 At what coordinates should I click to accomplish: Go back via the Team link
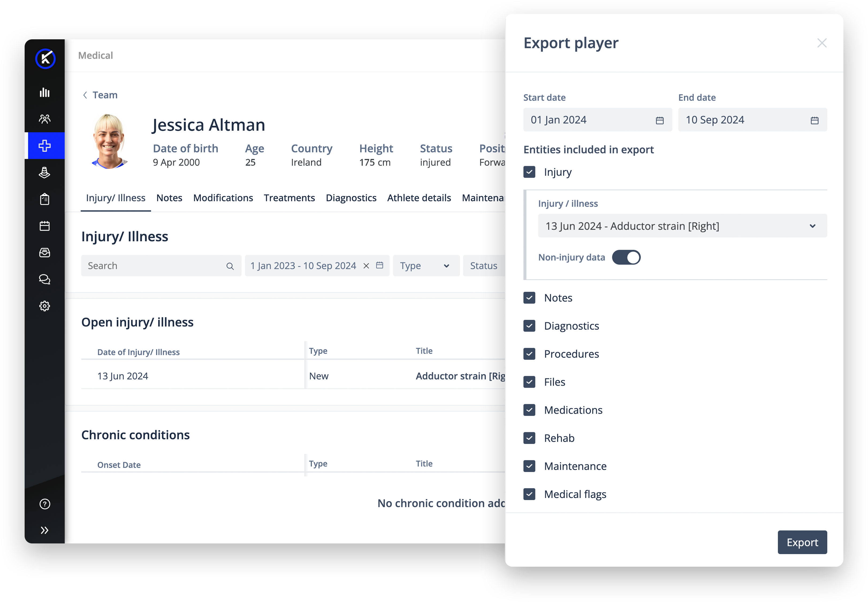point(105,95)
